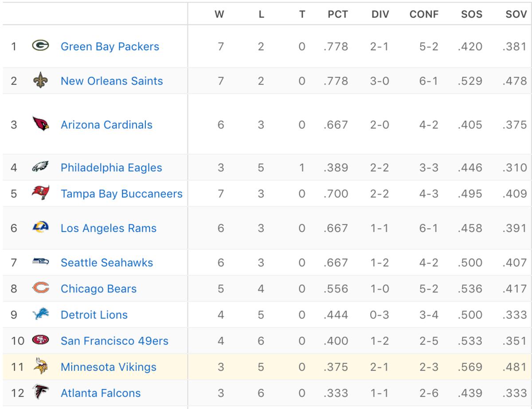Image resolution: width=532 pixels, height=409 pixels.
Task: Open the Green Bay Packers team link
Action: (110, 46)
